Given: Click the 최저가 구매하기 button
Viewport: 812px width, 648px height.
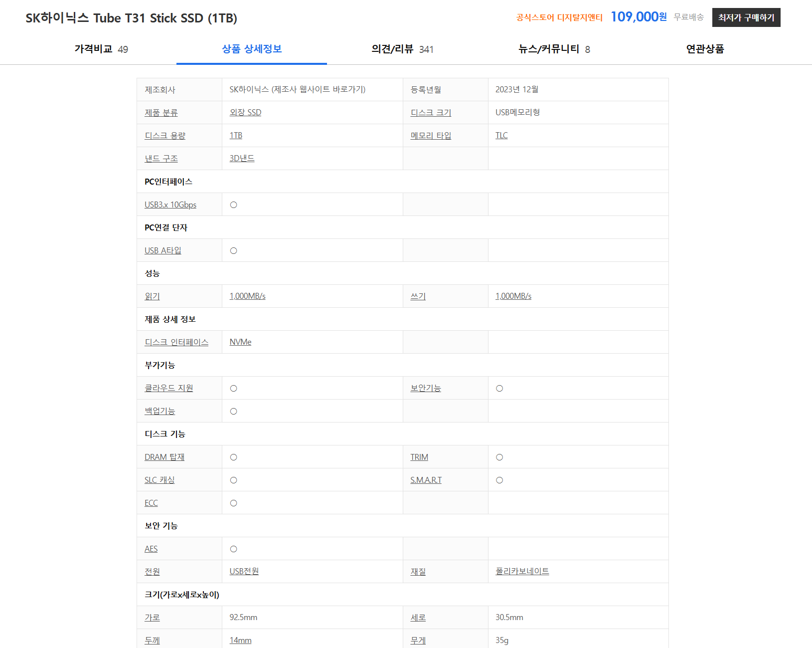Looking at the screenshot, I should [x=746, y=17].
